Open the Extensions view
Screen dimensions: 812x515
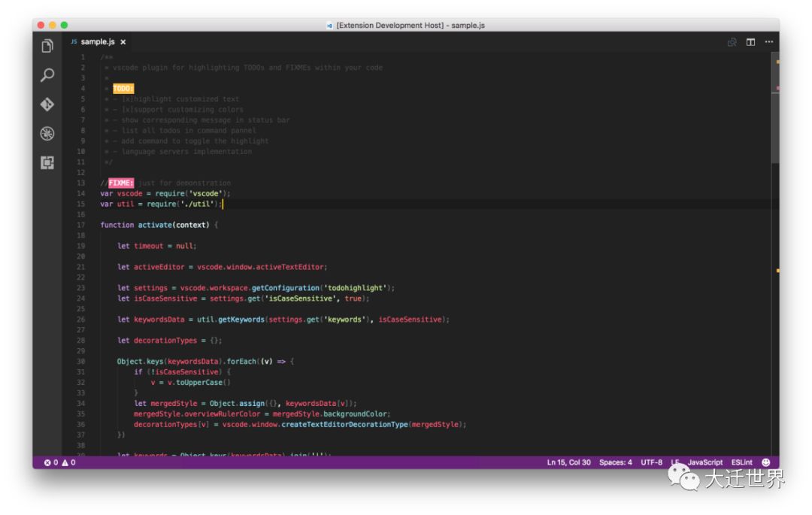pos(47,162)
